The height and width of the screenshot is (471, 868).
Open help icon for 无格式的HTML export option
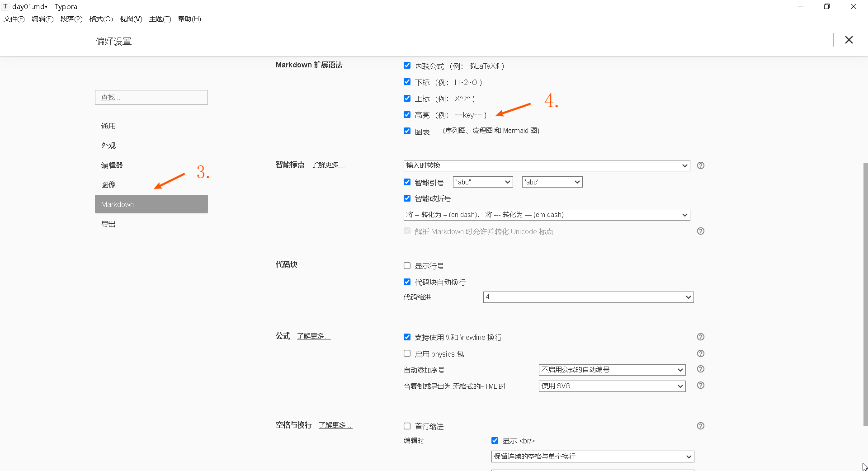(x=701, y=385)
